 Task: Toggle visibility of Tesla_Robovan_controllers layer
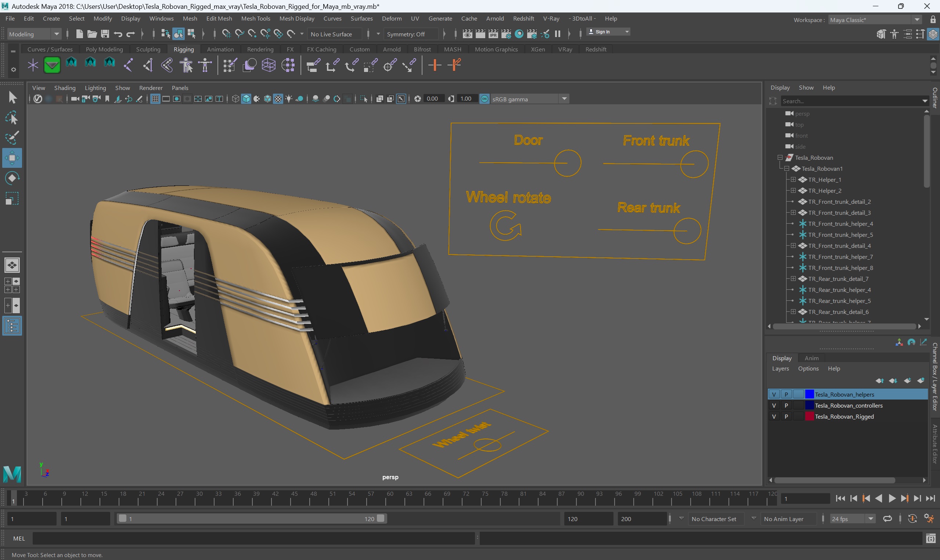click(x=774, y=405)
